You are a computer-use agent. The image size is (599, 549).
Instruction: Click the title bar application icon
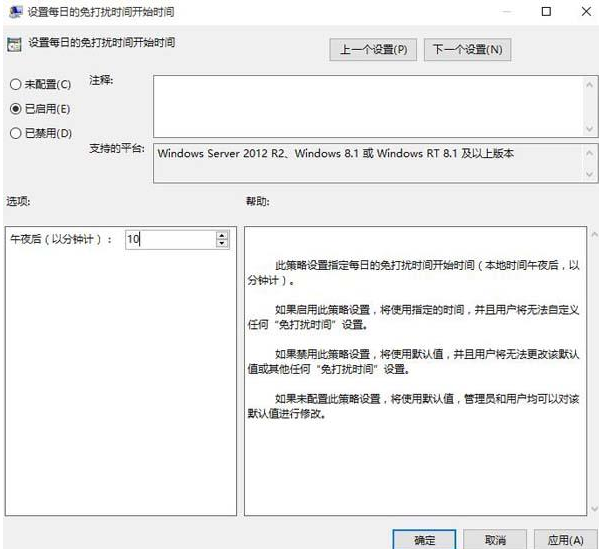pos(15,12)
